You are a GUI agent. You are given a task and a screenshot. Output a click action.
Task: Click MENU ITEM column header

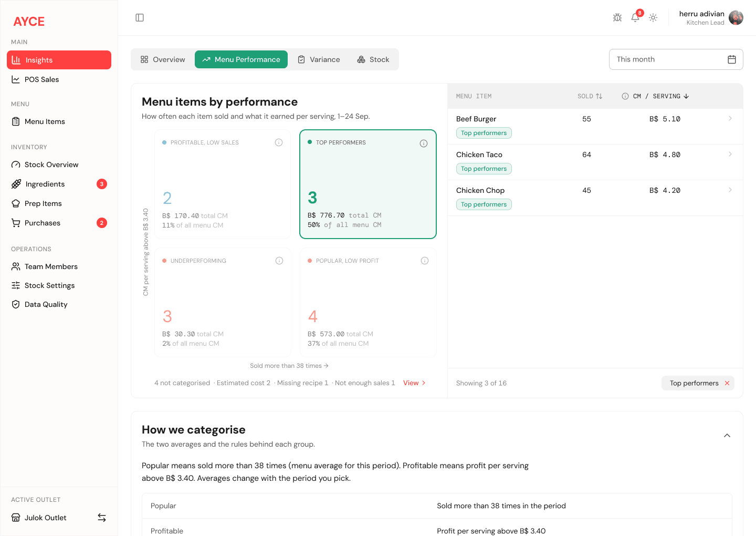coord(474,96)
